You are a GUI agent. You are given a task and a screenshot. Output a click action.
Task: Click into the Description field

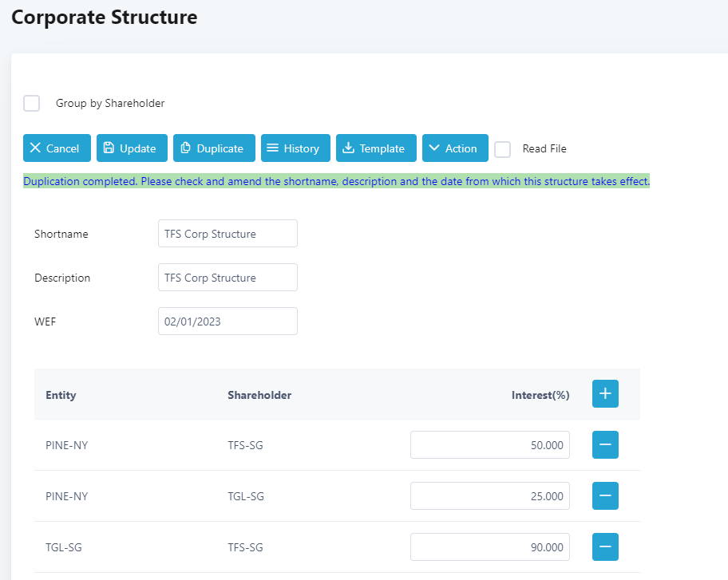227,278
